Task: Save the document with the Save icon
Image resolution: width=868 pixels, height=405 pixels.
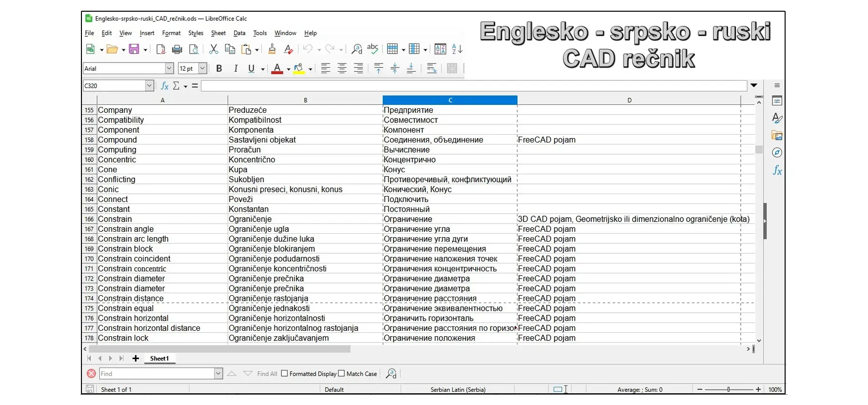Action: (134, 49)
